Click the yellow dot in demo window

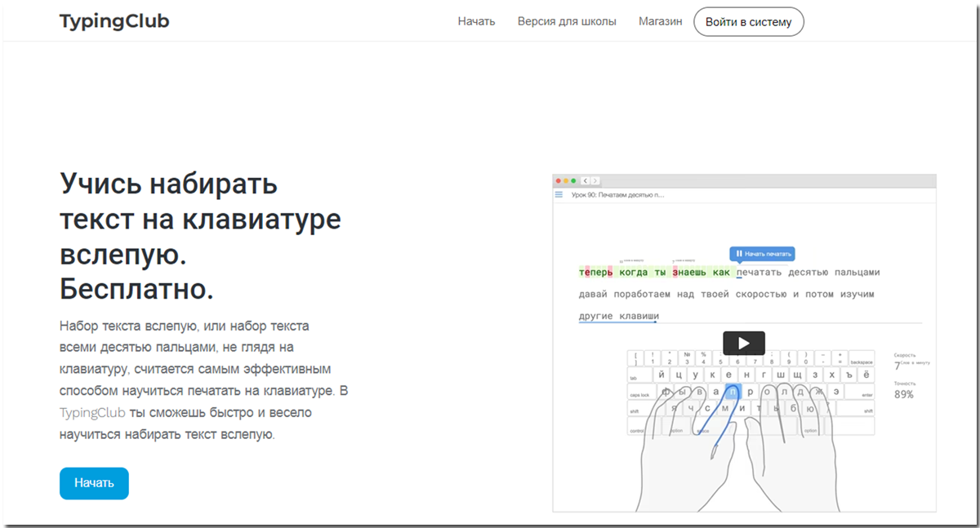tap(566, 180)
